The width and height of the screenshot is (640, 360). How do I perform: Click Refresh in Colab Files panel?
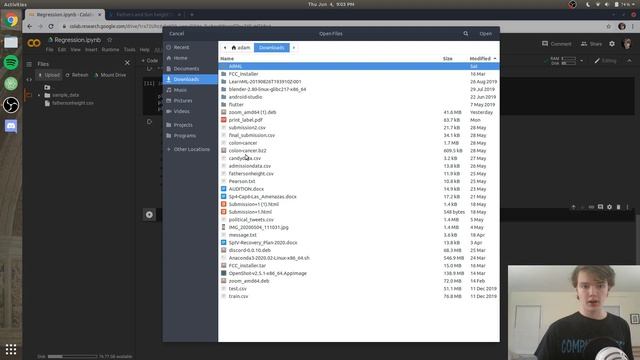click(77, 75)
